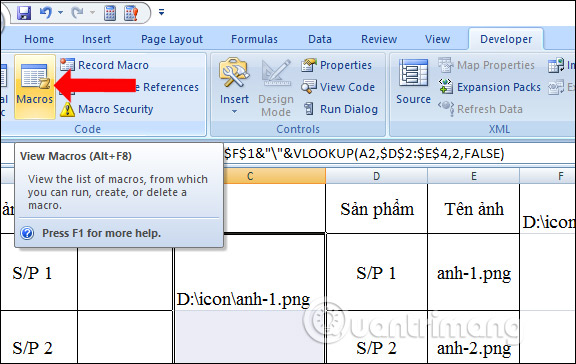Image resolution: width=576 pixels, height=364 pixels.
Task: Click the Properties icon in Controls
Action: pos(309,65)
